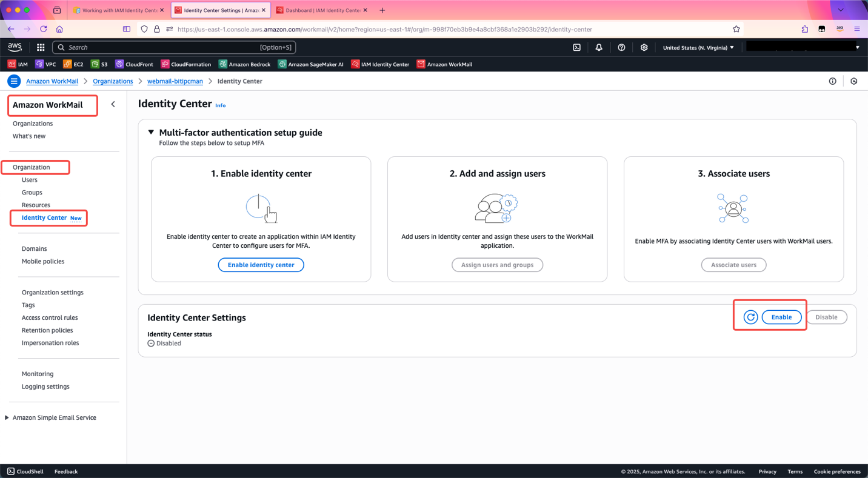Click the AWS logo home icon
This screenshot has height=478, width=868.
pyautogui.click(x=15, y=47)
